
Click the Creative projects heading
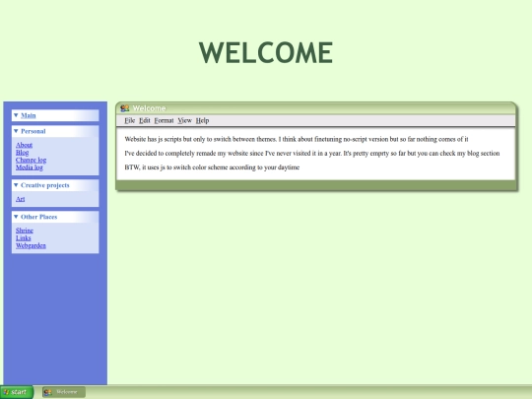pyautogui.click(x=44, y=185)
